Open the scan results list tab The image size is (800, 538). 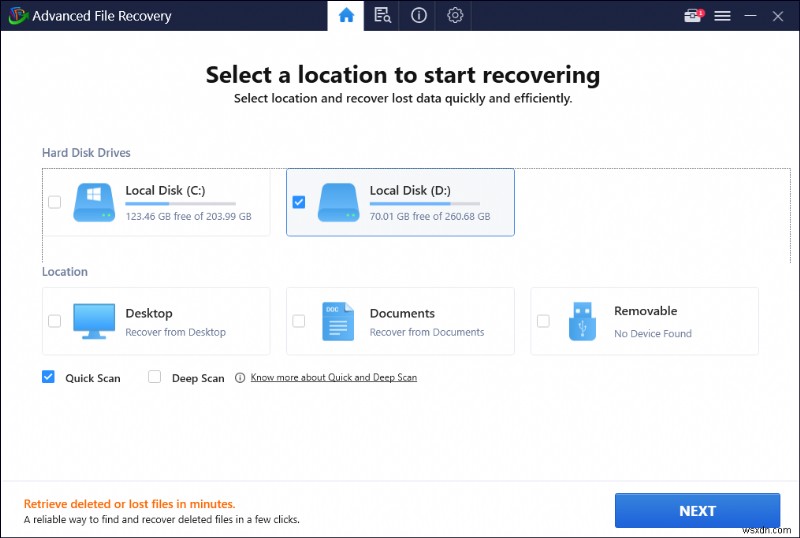[382, 15]
